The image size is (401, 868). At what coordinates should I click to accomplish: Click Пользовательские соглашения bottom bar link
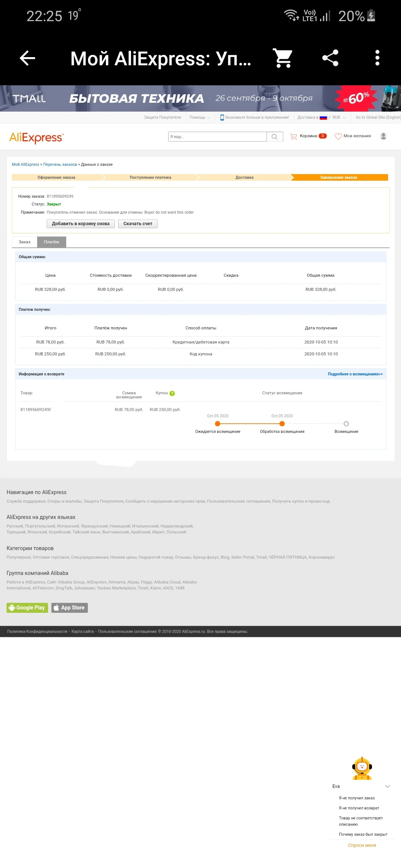[127, 631]
